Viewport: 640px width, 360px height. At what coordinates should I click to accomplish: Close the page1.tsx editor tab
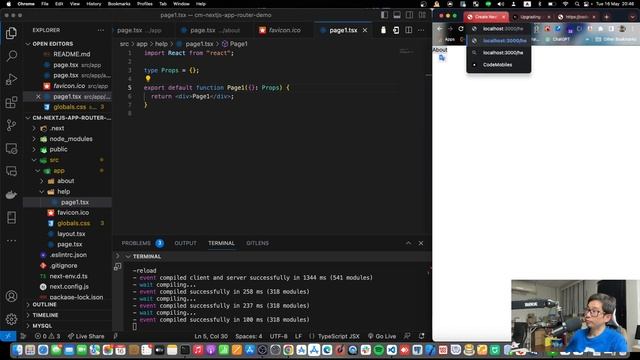[x=365, y=30]
